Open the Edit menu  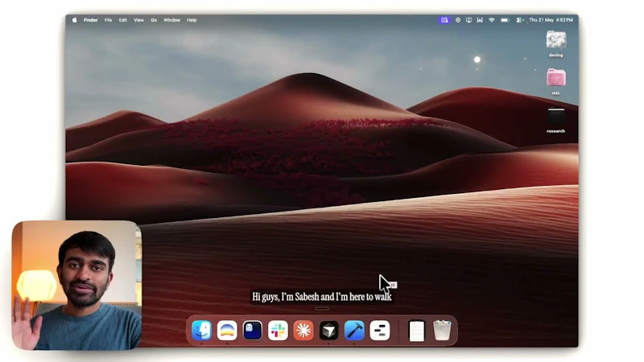pos(123,19)
